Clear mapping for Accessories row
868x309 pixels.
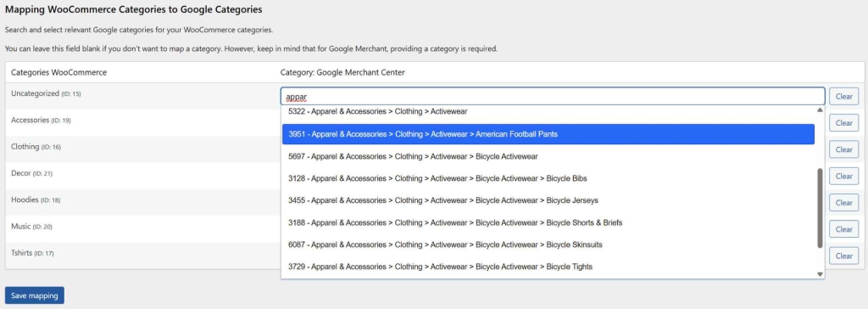[843, 122]
